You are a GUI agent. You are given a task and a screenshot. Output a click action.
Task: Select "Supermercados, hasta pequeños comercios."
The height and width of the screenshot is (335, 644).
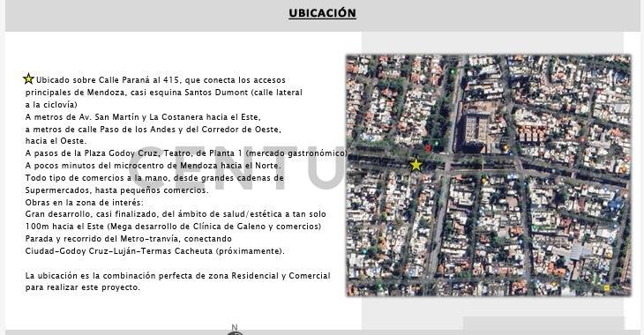(x=117, y=190)
